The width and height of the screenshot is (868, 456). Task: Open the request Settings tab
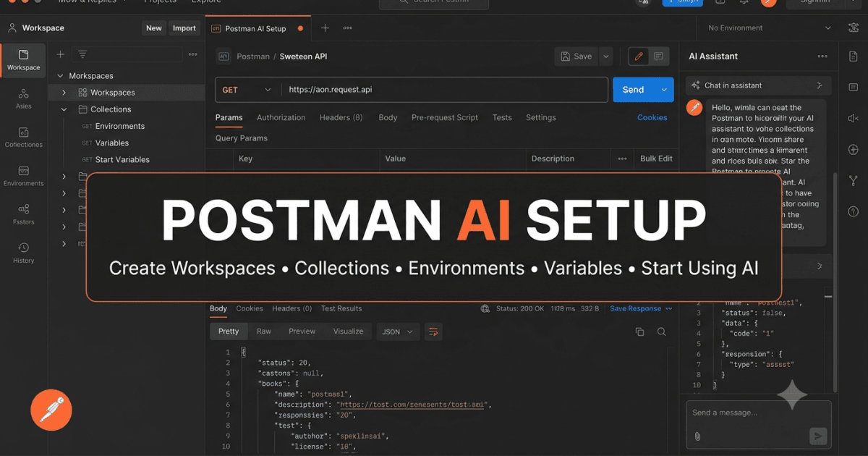[541, 117]
